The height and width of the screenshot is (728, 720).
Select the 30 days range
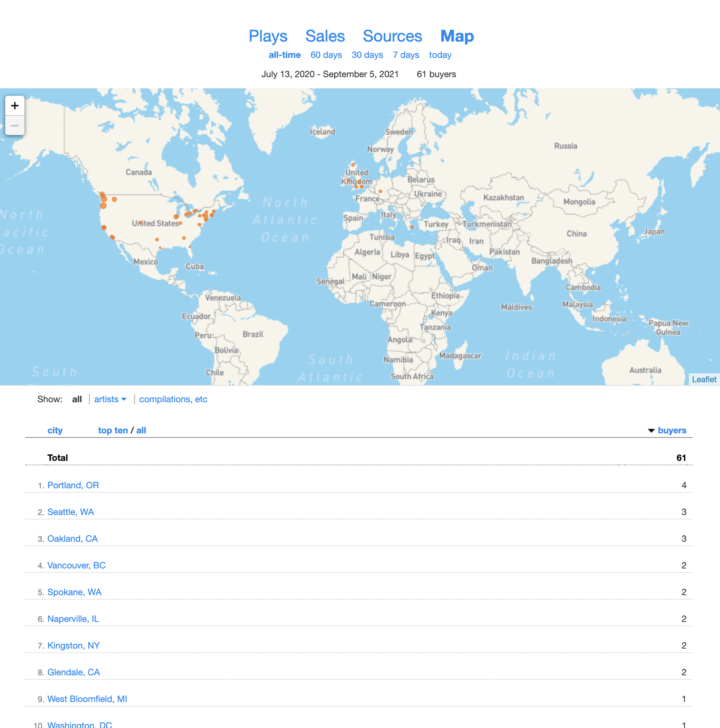pyautogui.click(x=367, y=55)
